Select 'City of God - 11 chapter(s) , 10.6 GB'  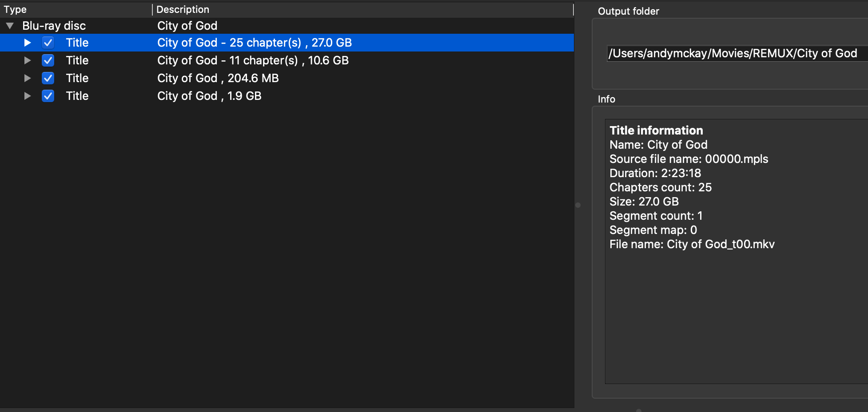click(253, 60)
